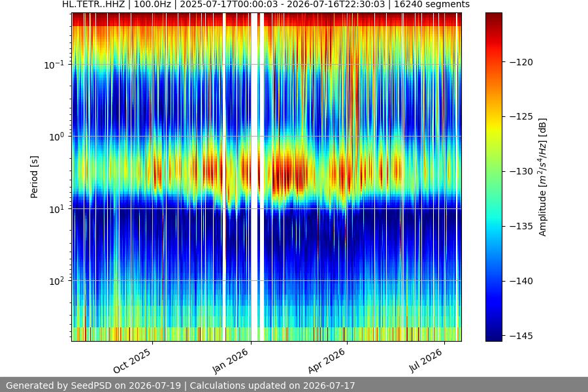Click the wide white data gap after Jan 2026

coord(255,177)
